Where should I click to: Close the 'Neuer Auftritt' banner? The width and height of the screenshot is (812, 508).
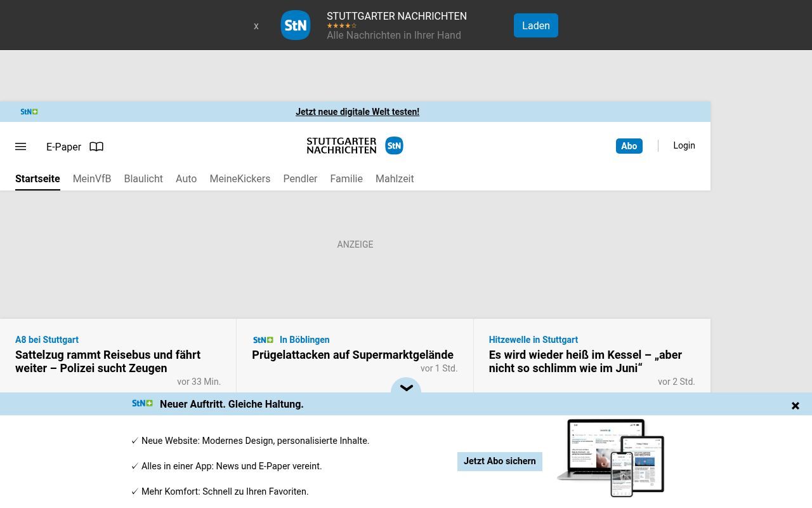[x=795, y=406]
